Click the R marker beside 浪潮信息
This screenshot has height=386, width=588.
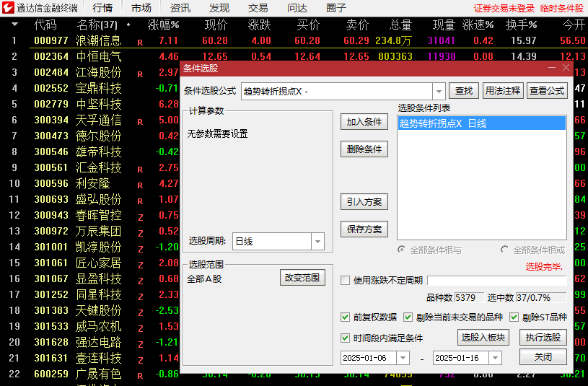click(x=140, y=43)
